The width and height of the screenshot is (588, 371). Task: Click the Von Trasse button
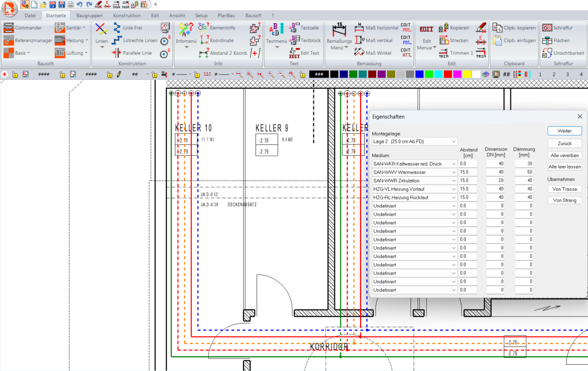point(565,189)
